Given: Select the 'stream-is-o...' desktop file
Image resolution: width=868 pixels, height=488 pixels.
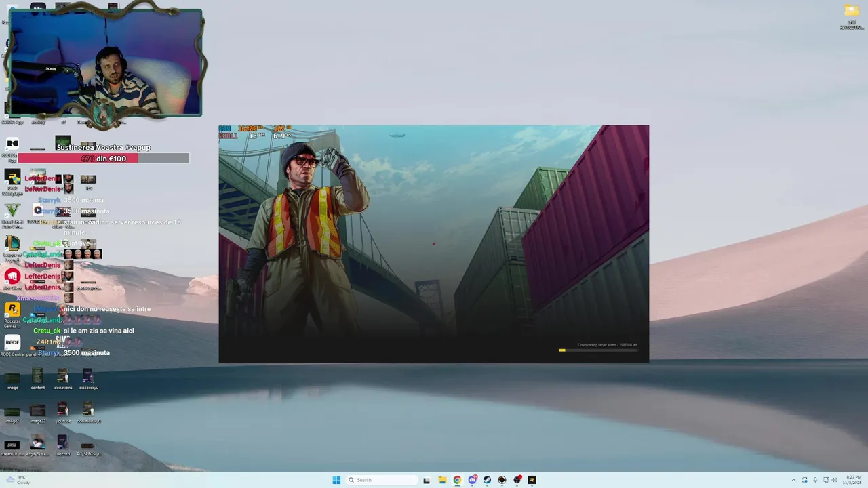Looking at the screenshot, I should coord(12,447).
